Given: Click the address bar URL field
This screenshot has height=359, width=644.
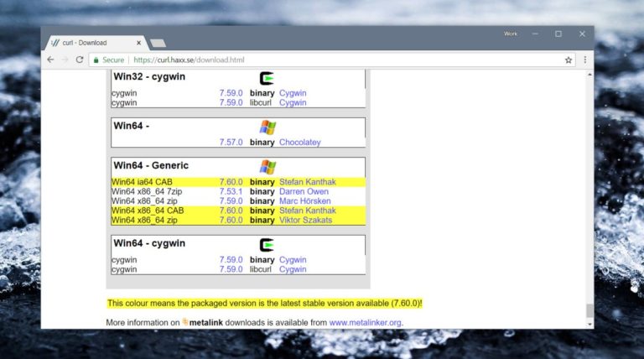Looking at the screenshot, I should click(x=335, y=60).
